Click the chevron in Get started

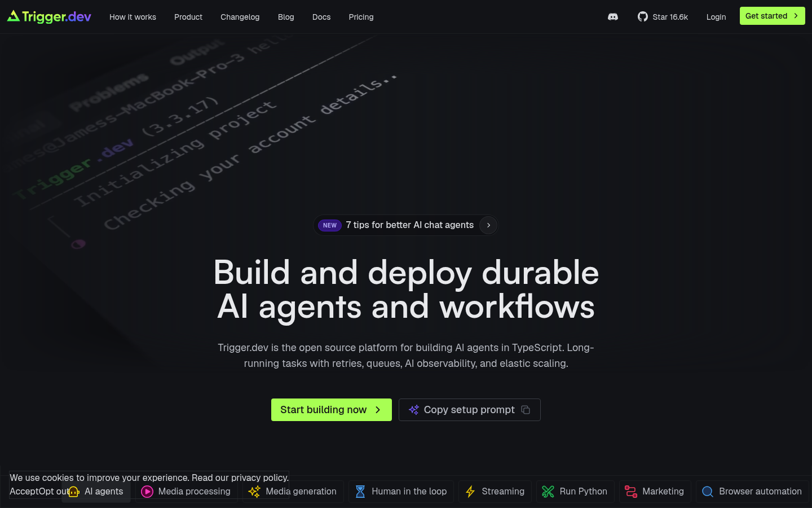pyautogui.click(x=796, y=16)
